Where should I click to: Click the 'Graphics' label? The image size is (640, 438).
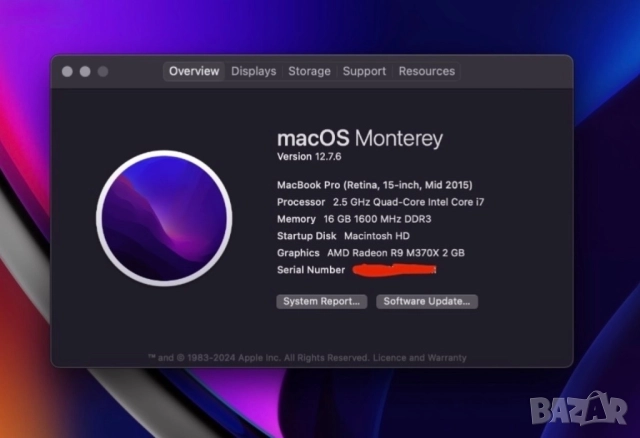click(x=298, y=253)
